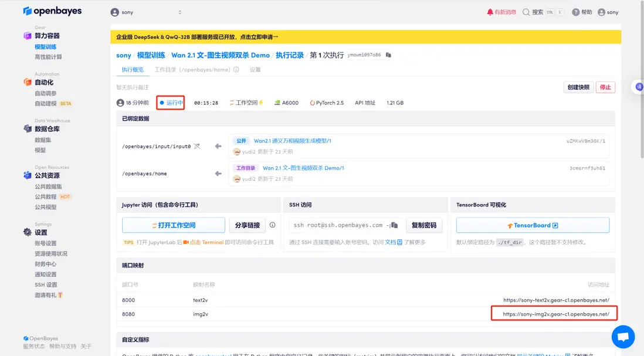
Task: Click the red 停止 button
Action: coord(605,87)
